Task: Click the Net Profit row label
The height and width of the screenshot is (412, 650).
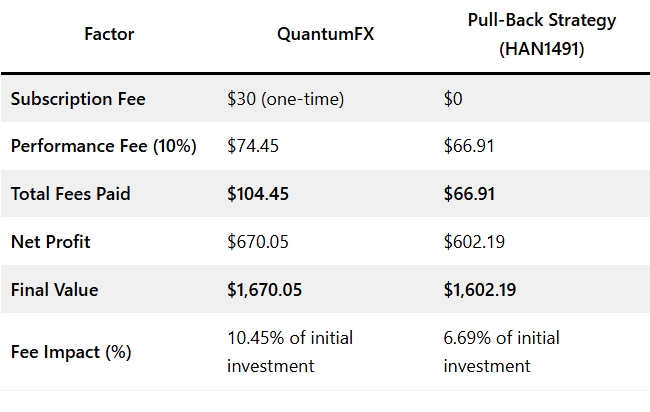Action: (53, 242)
